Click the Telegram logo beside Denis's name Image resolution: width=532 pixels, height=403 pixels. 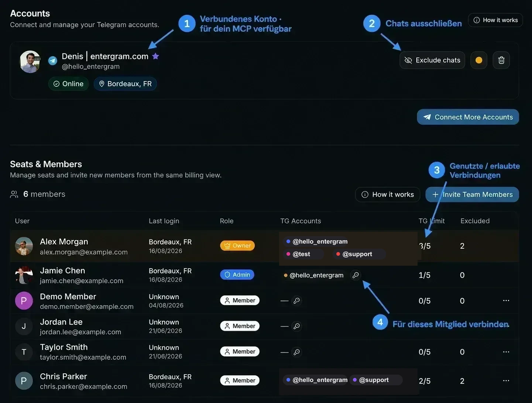[53, 61]
